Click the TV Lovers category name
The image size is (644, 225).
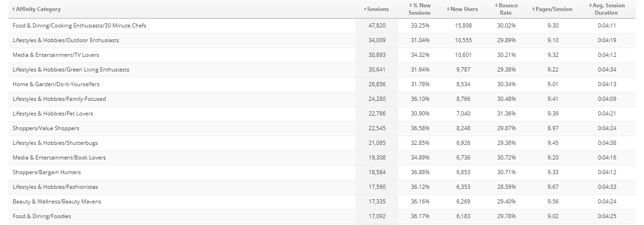tap(56, 55)
